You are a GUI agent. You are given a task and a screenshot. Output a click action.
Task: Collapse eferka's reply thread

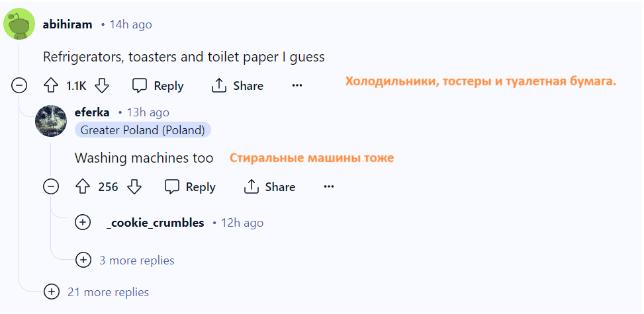[51, 186]
